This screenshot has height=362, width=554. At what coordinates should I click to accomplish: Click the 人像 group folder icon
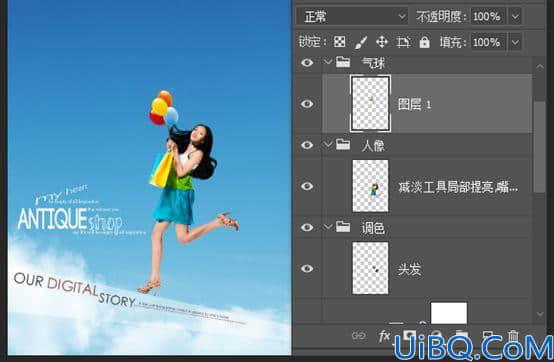[343, 144]
